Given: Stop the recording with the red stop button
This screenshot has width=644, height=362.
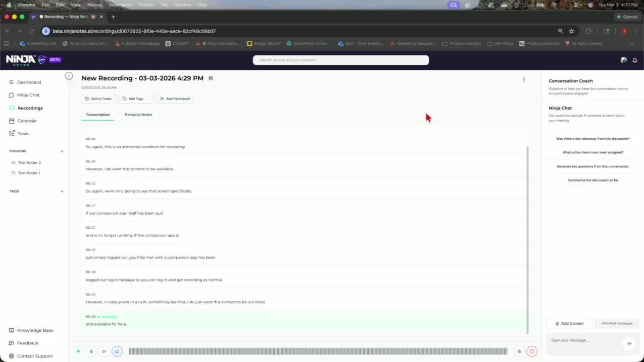Looking at the screenshot, I should coord(532,351).
